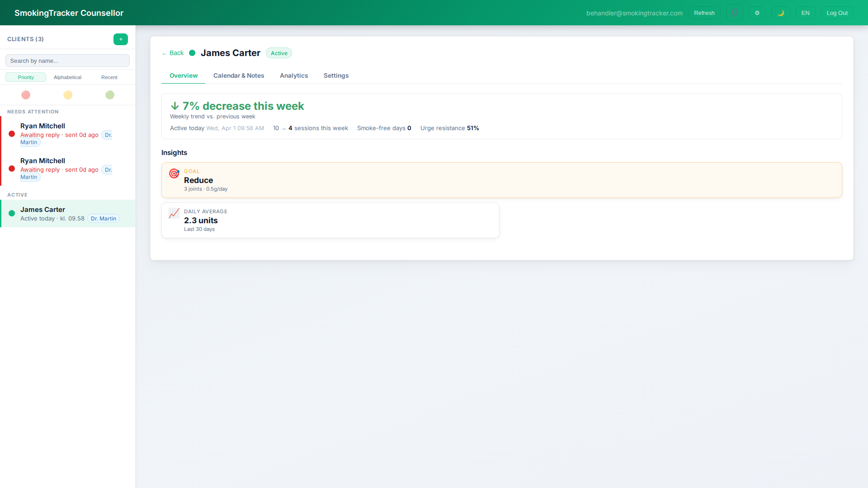
Task: Click the moon dark-mode icon
Action: coord(781,13)
